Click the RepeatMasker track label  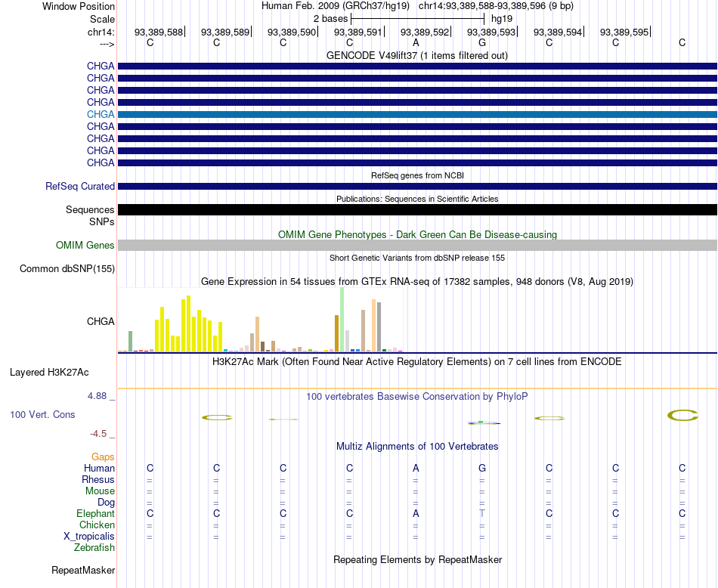pyautogui.click(x=83, y=571)
